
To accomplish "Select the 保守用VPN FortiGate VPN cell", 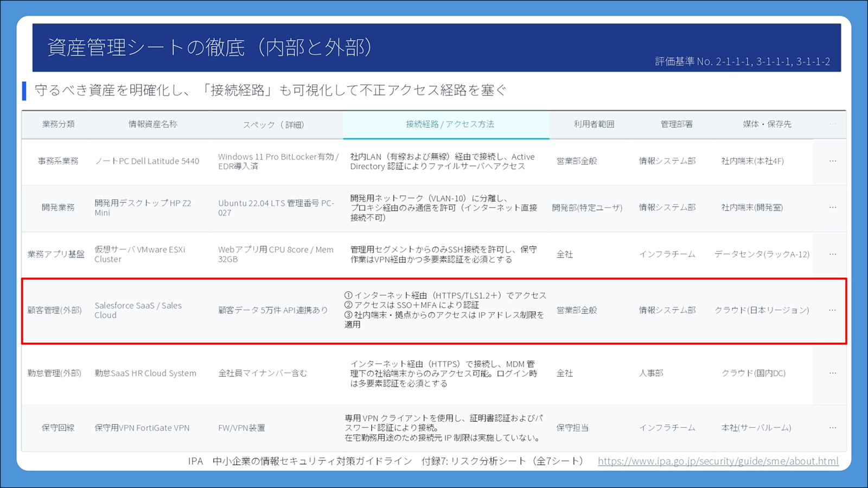I will point(142,428).
